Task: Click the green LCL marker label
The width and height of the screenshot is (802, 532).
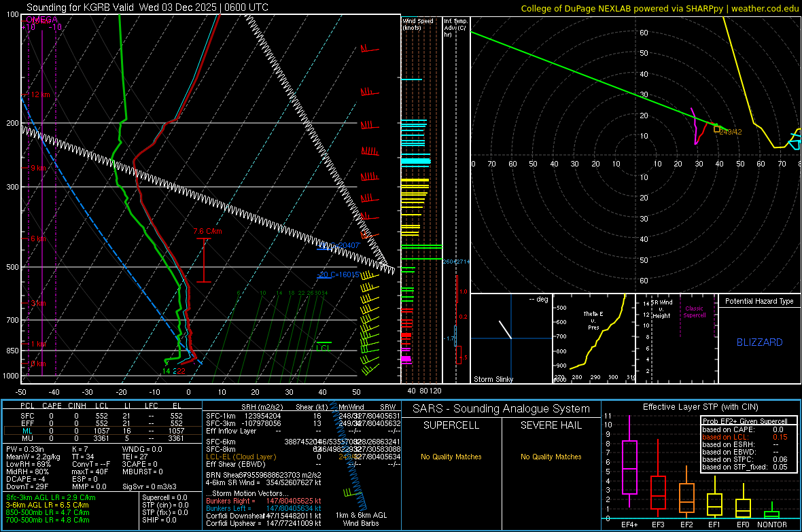Action: (323, 348)
